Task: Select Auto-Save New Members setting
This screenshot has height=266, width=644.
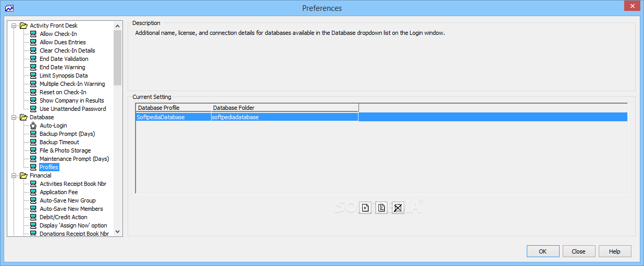Action: pyautogui.click(x=71, y=209)
